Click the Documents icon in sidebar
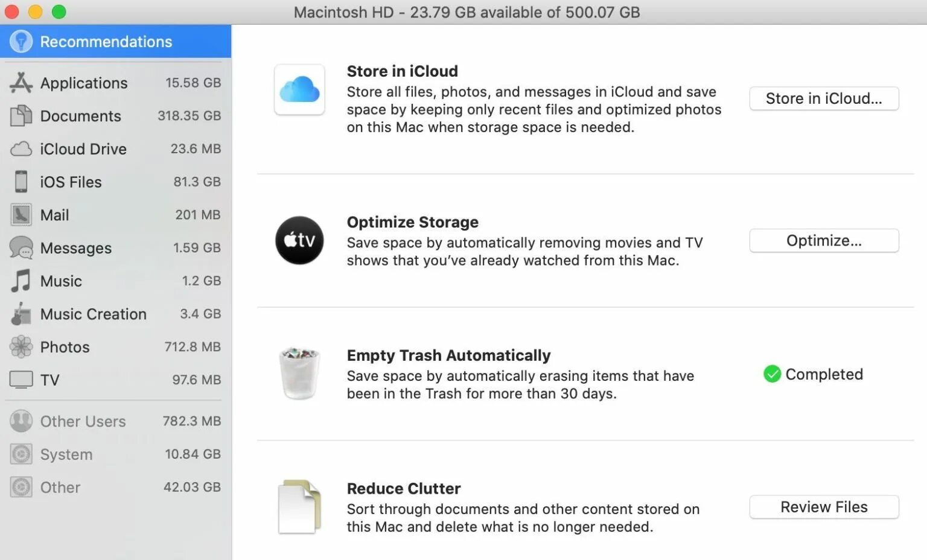 (x=21, y=116)
